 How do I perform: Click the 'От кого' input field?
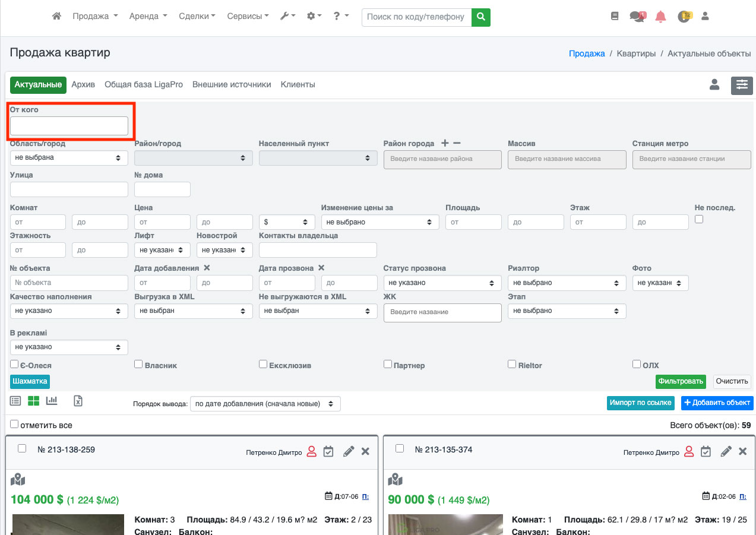(69, 126)
